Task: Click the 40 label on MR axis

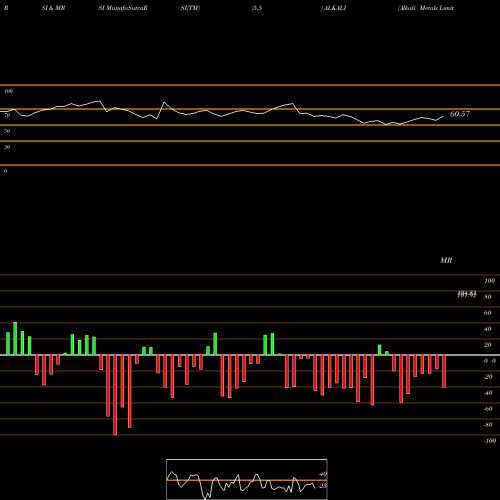Action: coord(488,329)
